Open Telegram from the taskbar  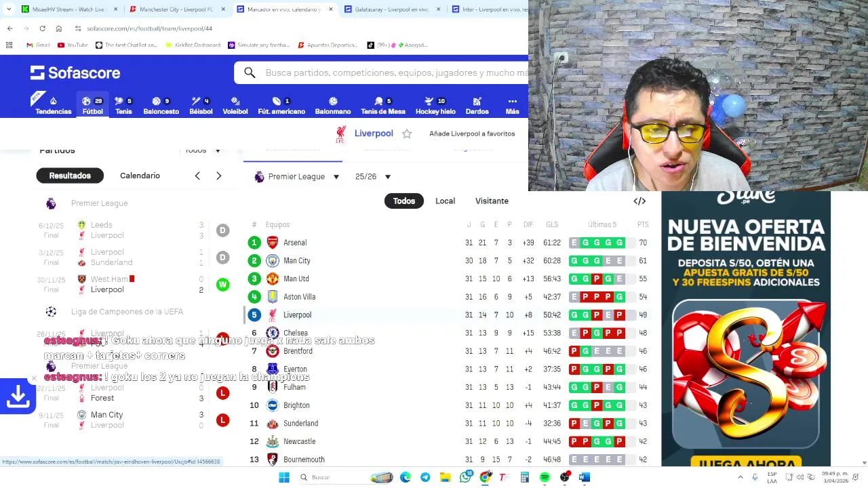pos(425,477)
